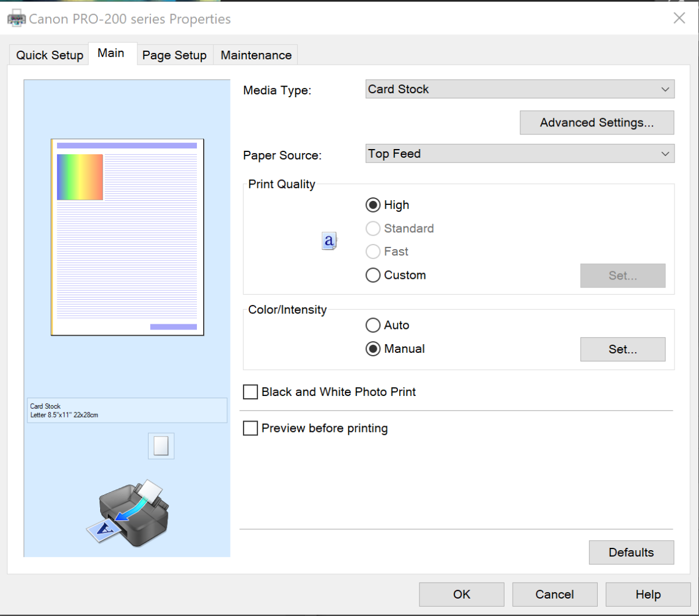Click the small paper orientation icon
This screenshot has width=699, height=616.
(161, 446)
